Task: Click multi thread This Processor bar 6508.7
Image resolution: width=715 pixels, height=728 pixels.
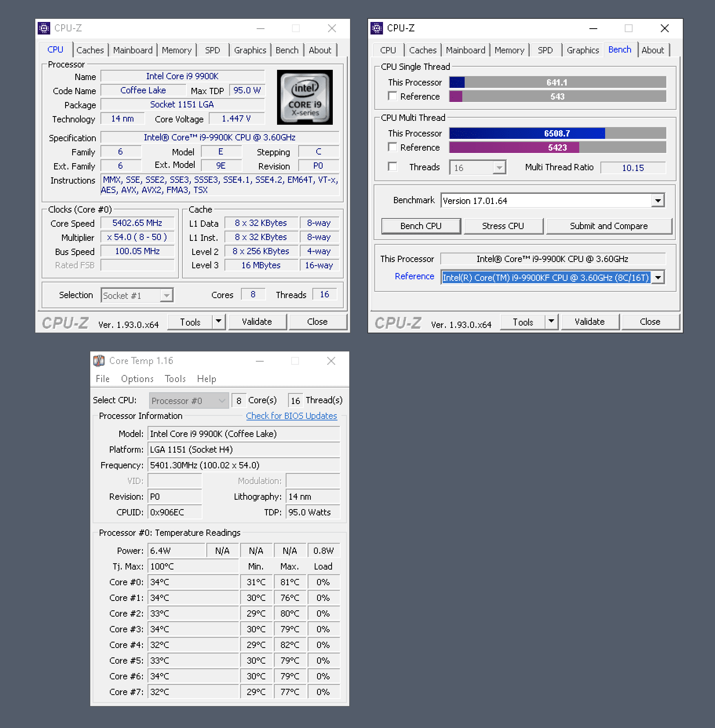Action: pyautogui.click(x=558, y=133)
